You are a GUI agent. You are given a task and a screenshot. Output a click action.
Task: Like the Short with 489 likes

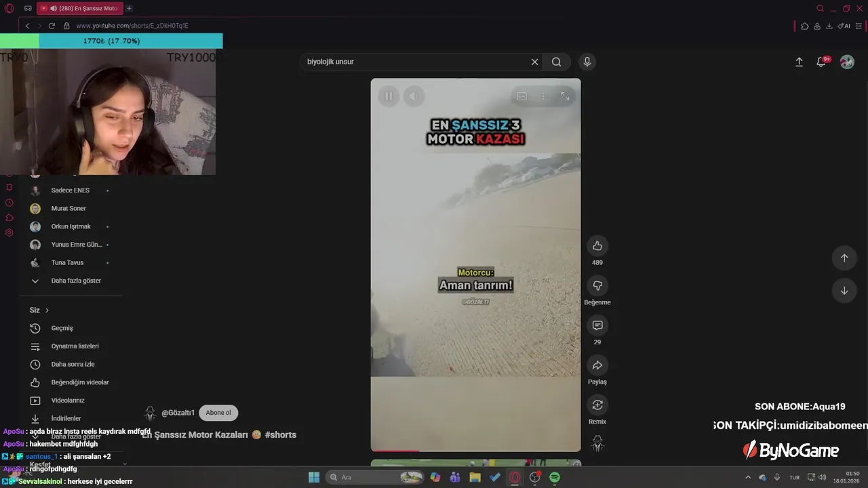(x=597, y=245)
